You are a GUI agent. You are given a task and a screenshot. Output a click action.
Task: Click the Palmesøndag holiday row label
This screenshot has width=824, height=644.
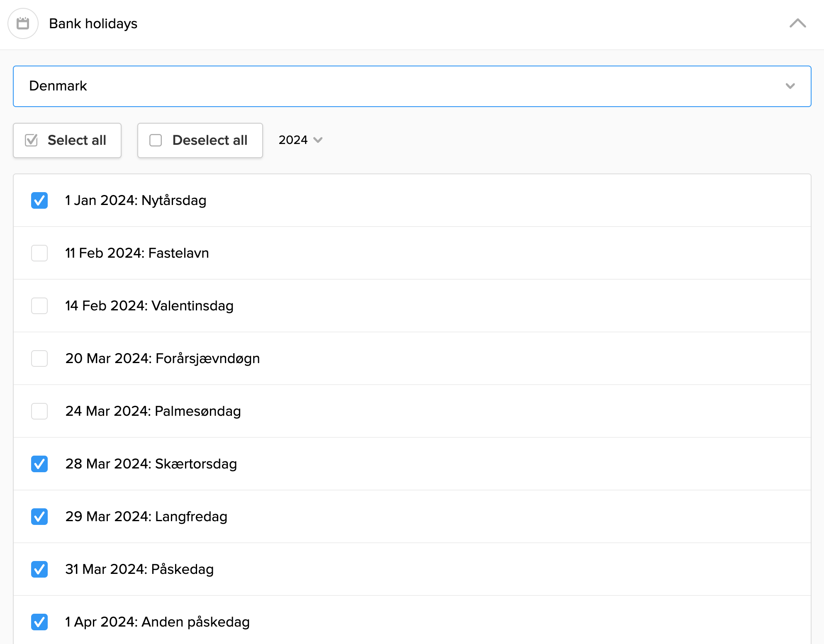[x=153, y=411]
